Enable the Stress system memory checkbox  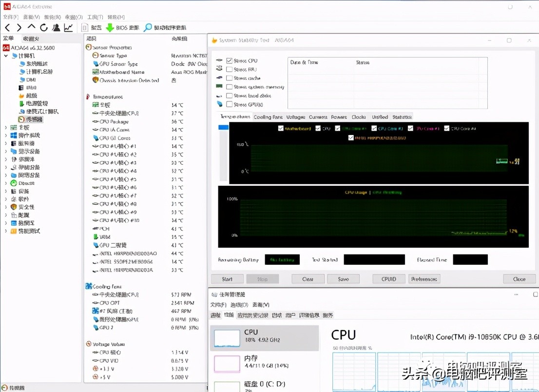pyautogui.click(x=230, y=87)
